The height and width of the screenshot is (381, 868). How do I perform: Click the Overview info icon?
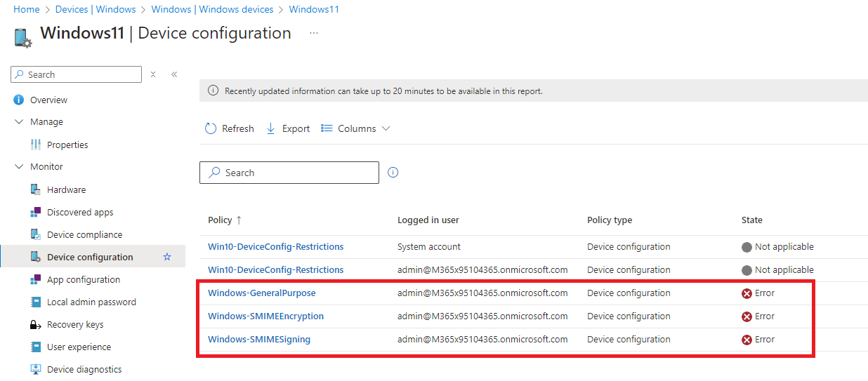click(19, 100)
